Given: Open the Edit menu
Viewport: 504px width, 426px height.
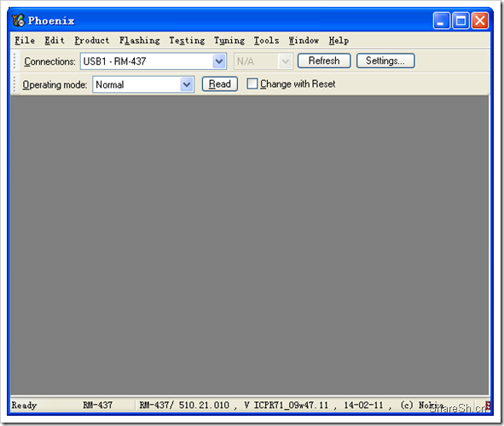Looking at the screenshot, I should (55, 40).
